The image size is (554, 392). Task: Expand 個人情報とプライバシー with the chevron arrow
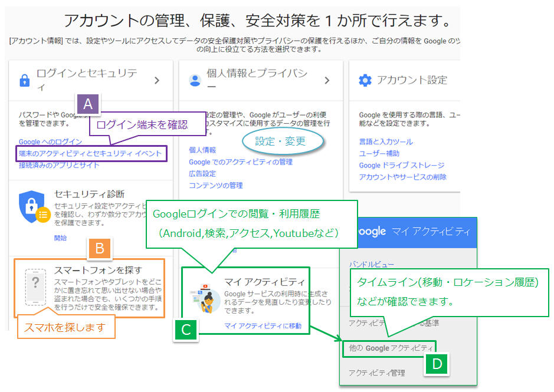point(327,80)
